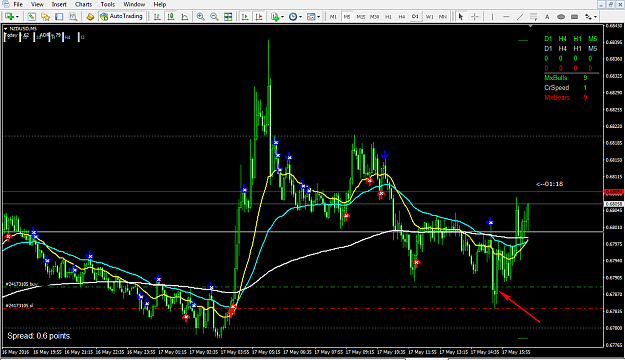Open the Charts menu
Image resolution: width=625 pixels, height=360 pixels.
click(83, 4)
